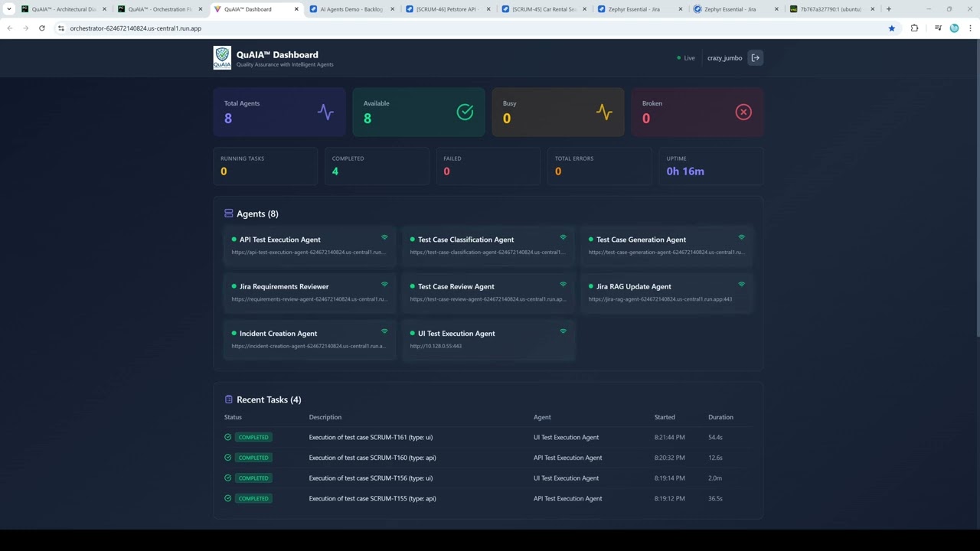Switch to AI Agents Demo Backlog tab
This screenshot has width=980, height=551.
pos(352,9)
